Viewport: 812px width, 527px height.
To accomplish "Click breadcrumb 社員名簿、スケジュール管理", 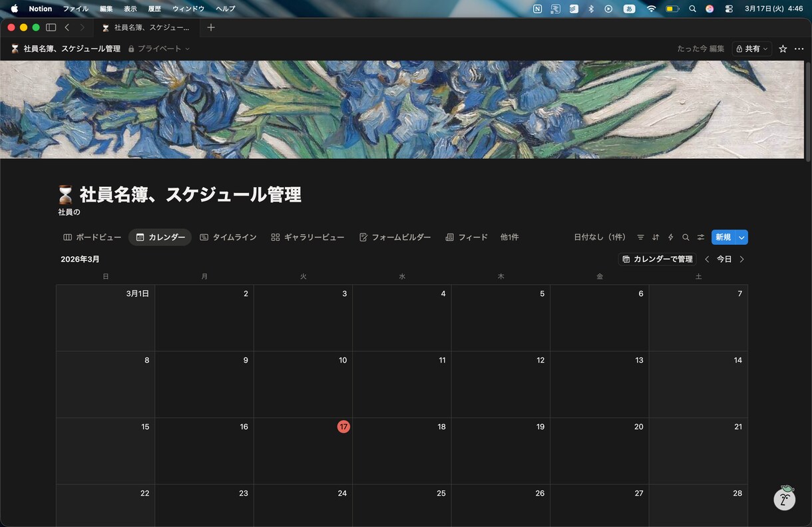I will 65,49.
